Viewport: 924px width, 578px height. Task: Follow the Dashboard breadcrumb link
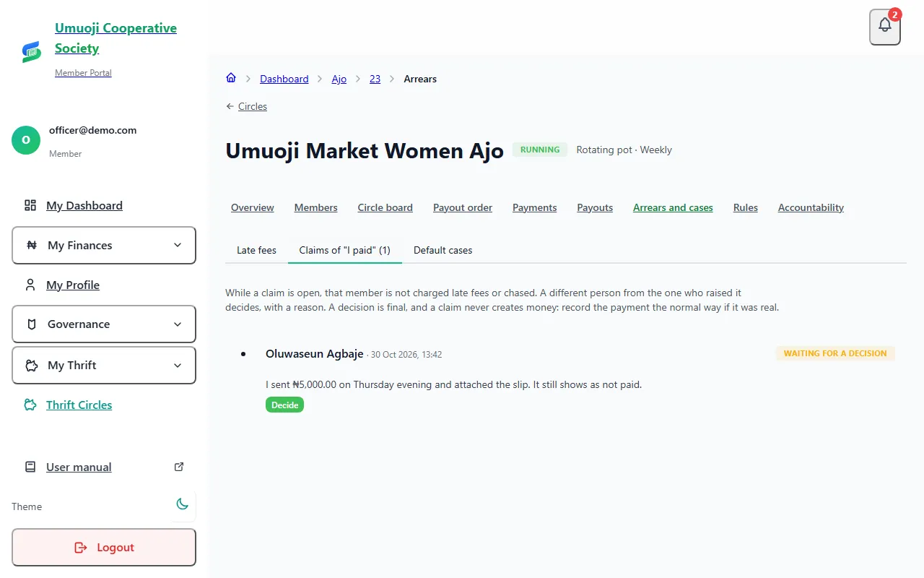point(284,79)
